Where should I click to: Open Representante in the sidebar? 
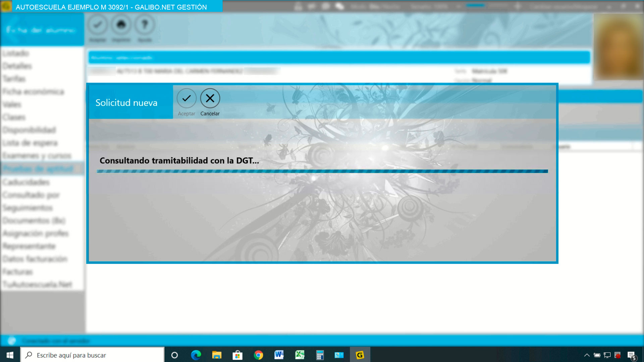tap(29, 246)
